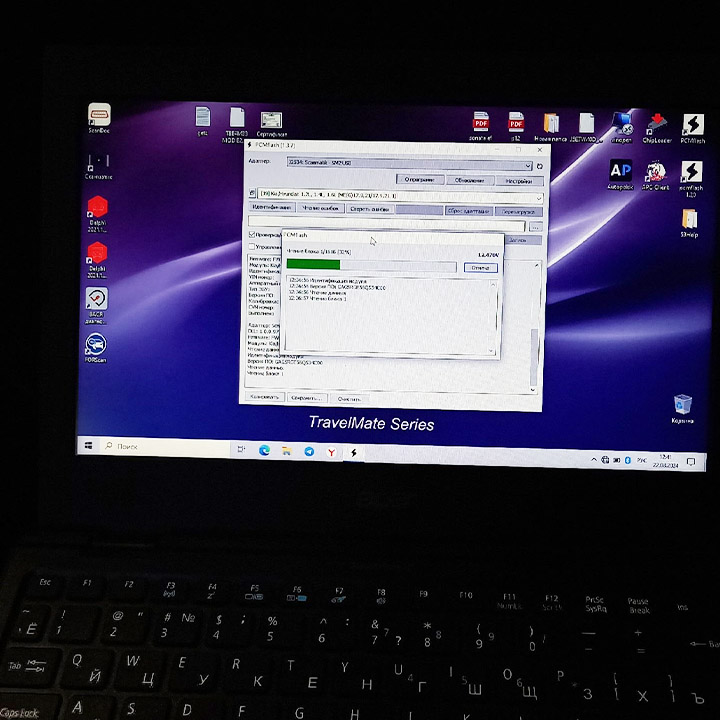
Task: Cancel reading with the Отмена button
Action: (480, 267)
